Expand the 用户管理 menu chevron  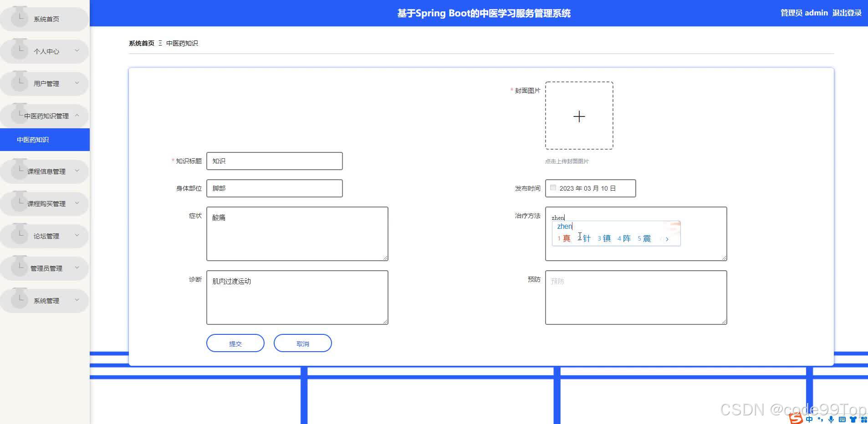tap(77, 83)
